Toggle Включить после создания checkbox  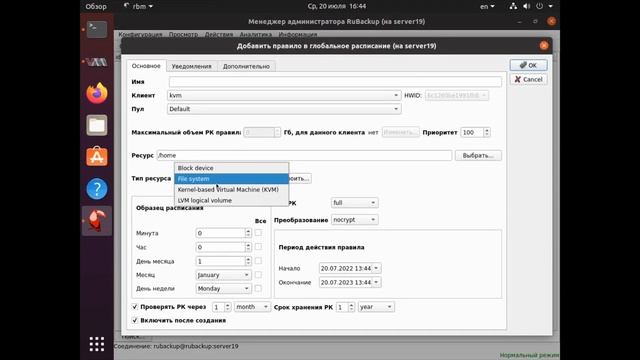(135, 320)
